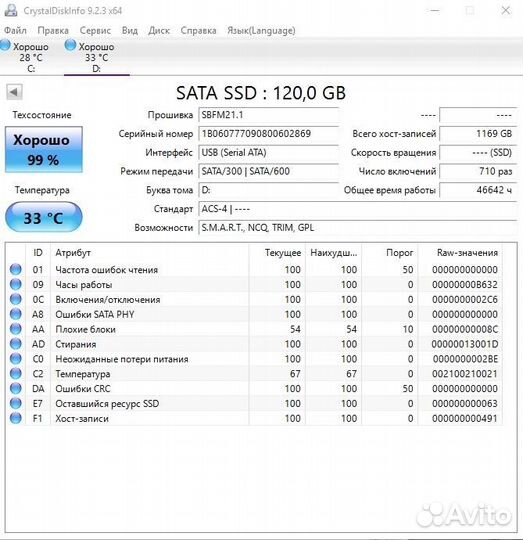Click the Порог column header
The width and height of the screenshot is (523, 540).
tap(390, 253)
